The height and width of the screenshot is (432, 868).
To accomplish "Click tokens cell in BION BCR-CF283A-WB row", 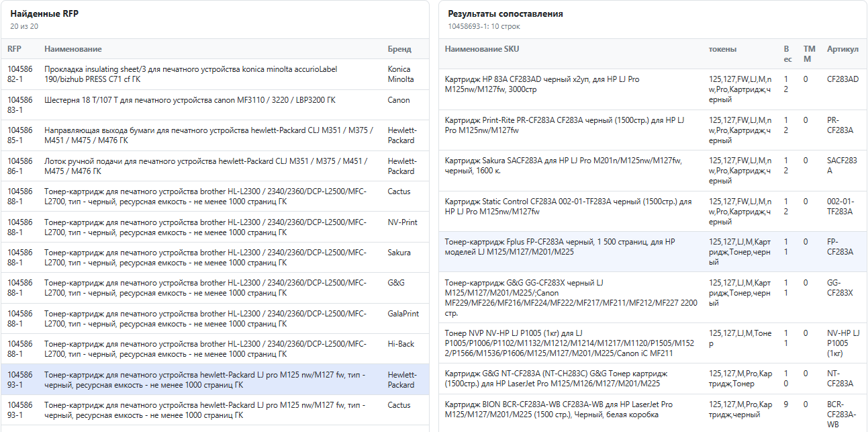I will [x=740, y=410].
